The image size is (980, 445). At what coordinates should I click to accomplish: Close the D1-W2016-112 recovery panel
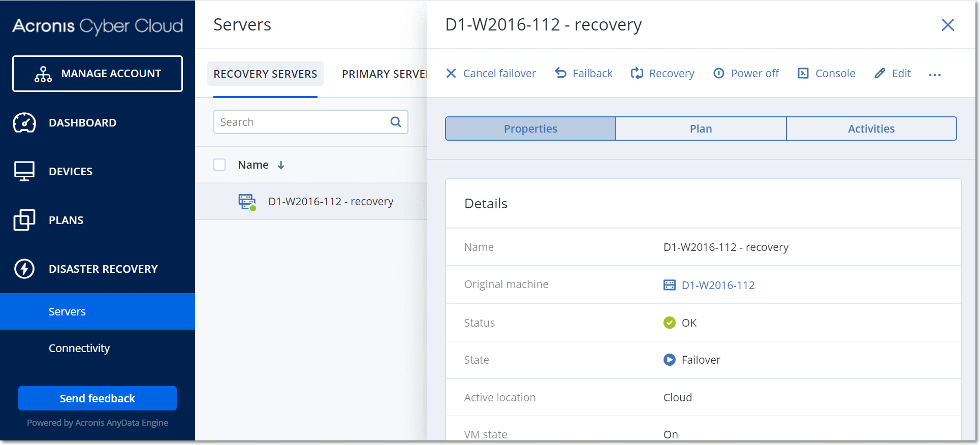[948, 25]
